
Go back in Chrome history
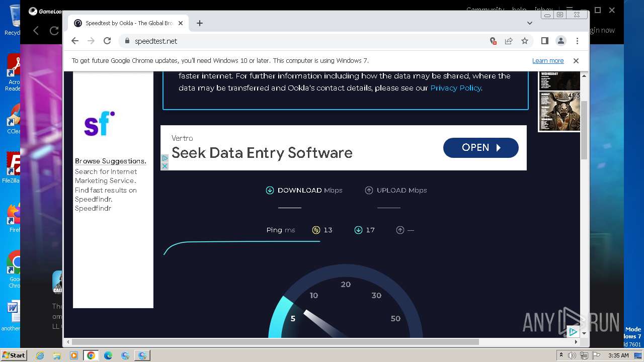coord(75,41)
